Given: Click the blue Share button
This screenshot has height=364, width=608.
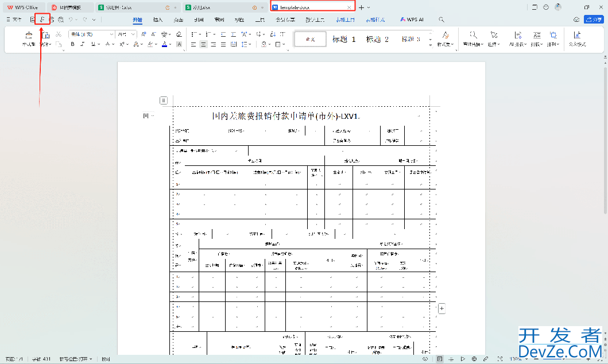Looking at the screenshot, I should [593, 20].
